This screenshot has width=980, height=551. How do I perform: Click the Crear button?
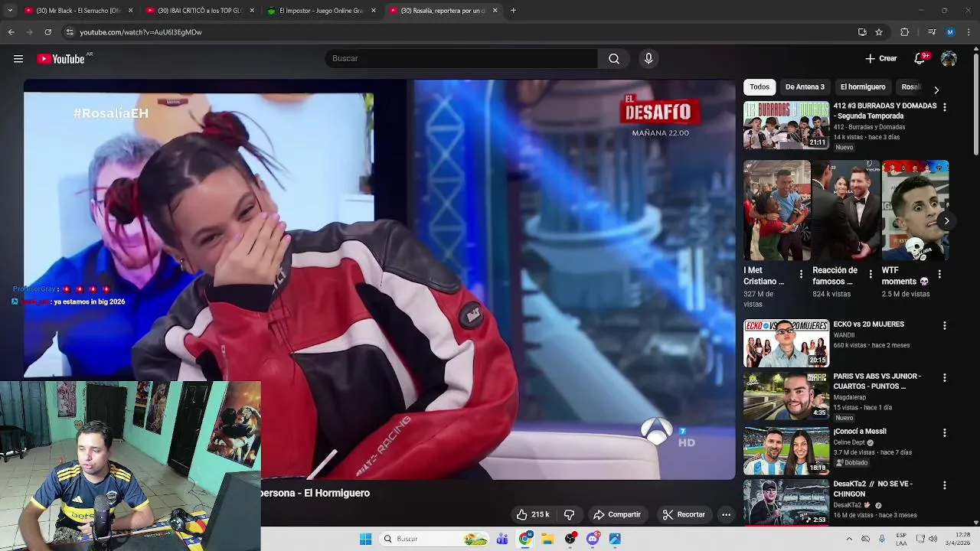pos(881,59)
